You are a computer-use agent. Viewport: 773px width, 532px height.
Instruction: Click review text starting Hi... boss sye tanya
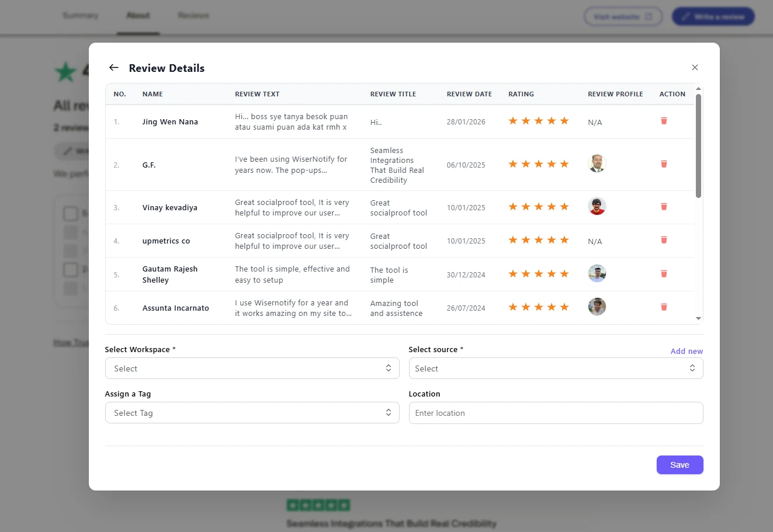pyautogui.click(x=292, y=122)
